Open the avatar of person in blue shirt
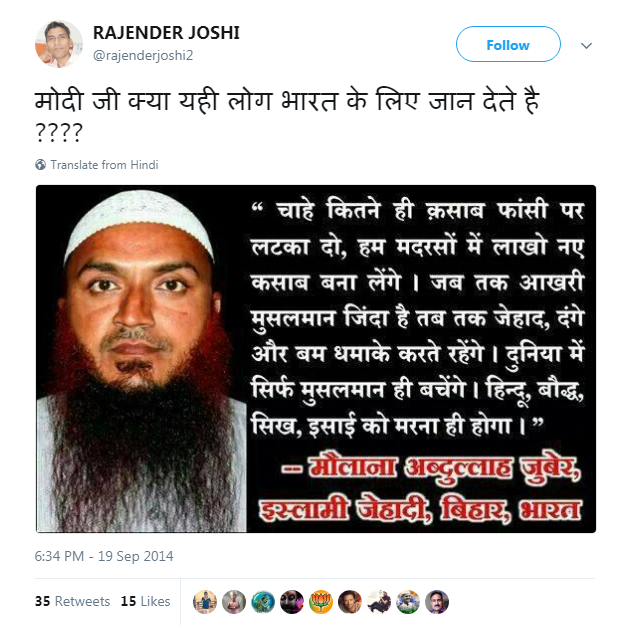Image resolution: width=631 pixels, height=625 pixels. click(205, 602)
